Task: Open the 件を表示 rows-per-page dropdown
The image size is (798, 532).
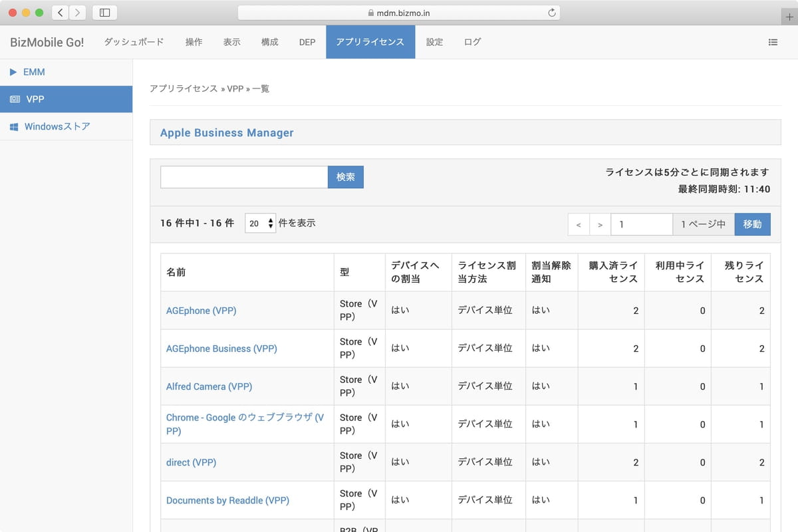Action: click(x=260, y=223)
